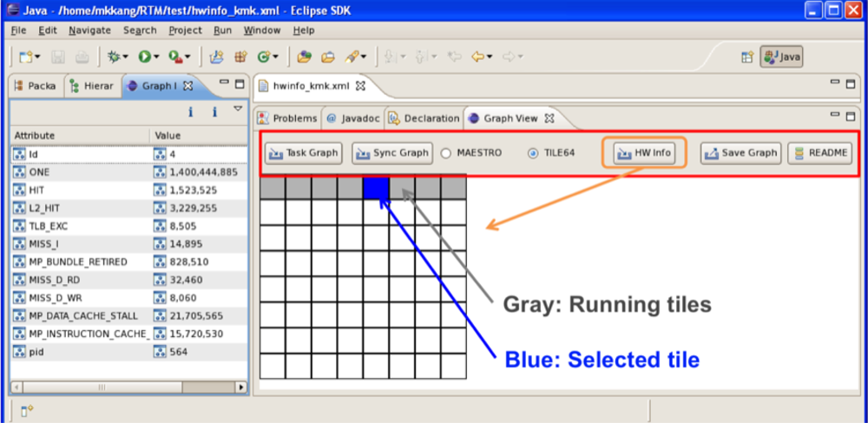Open the Project menu
Viewport: 868px width, 423px height.
[x=186, y=30]
